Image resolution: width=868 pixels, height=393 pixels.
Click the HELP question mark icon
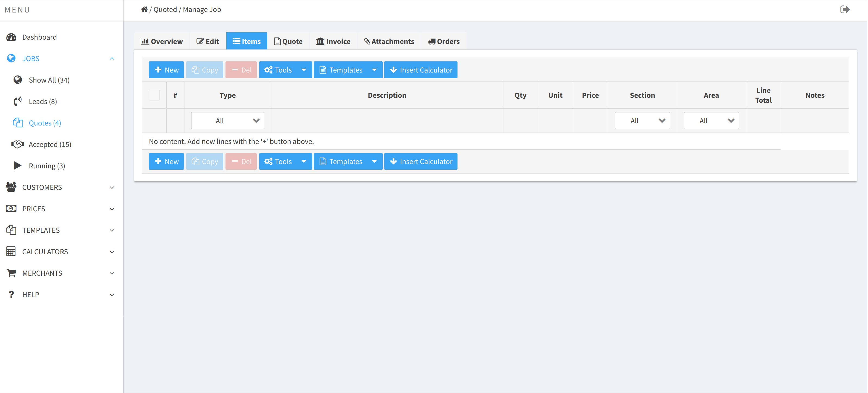[x=11, y=295]
